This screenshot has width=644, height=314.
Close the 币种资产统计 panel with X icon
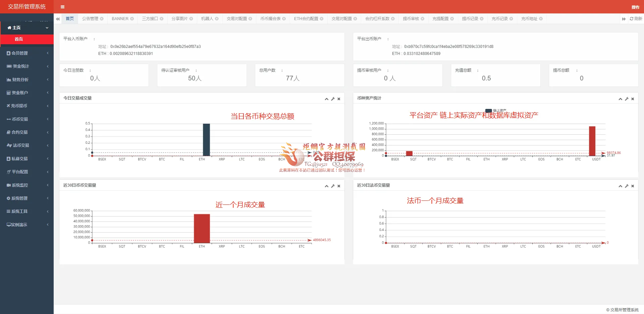pos(633,99)
